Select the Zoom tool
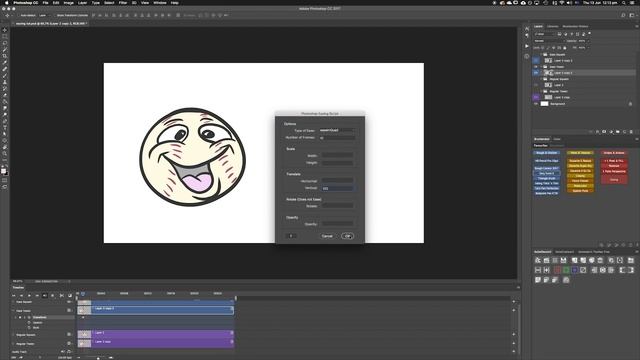This screenshot has height=360, width=640. click(5, 153)
